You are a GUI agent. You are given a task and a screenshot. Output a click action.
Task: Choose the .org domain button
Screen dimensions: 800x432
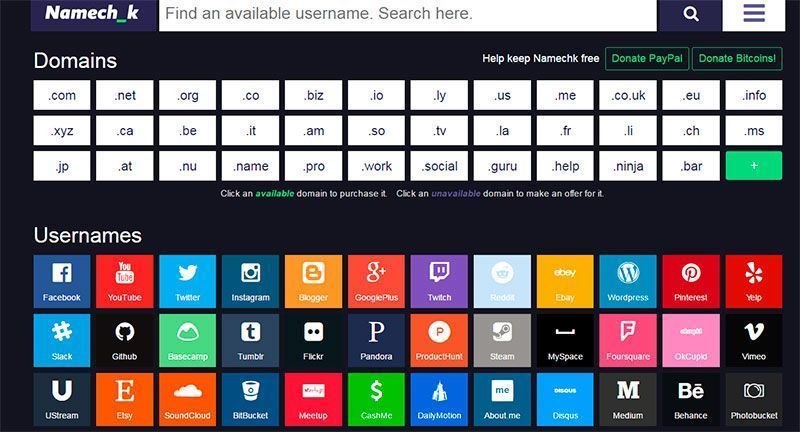pyautogui.click(x=187, y=95)
